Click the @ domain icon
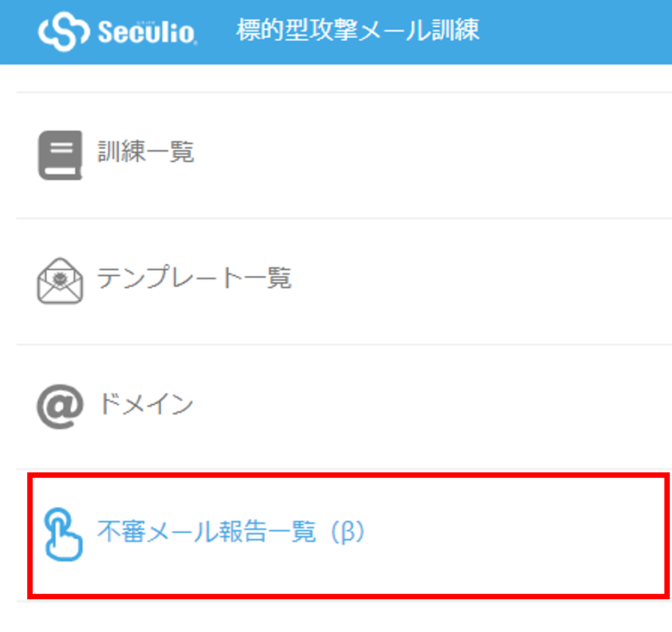Viewport: 672px width, 632px height. point(60,406)
